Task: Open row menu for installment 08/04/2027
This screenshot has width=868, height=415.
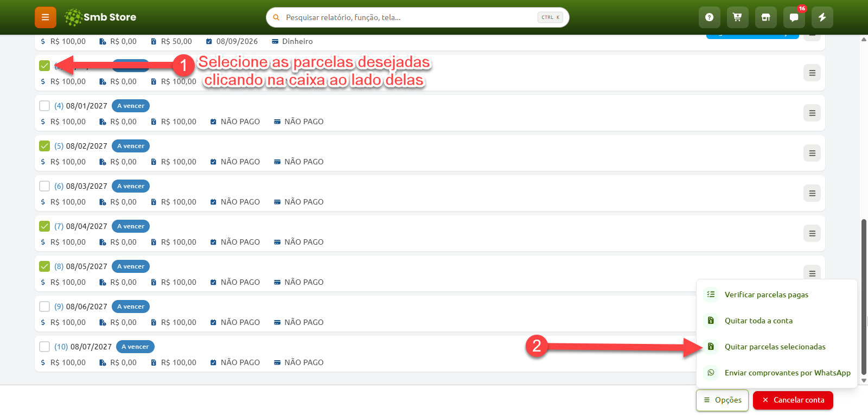Action: pos(812,233)
